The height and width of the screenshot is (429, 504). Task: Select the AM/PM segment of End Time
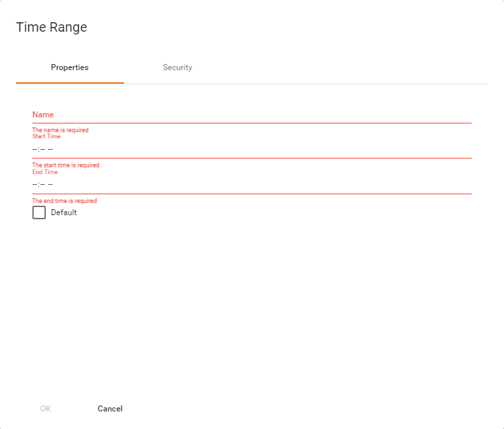[51, 184]
